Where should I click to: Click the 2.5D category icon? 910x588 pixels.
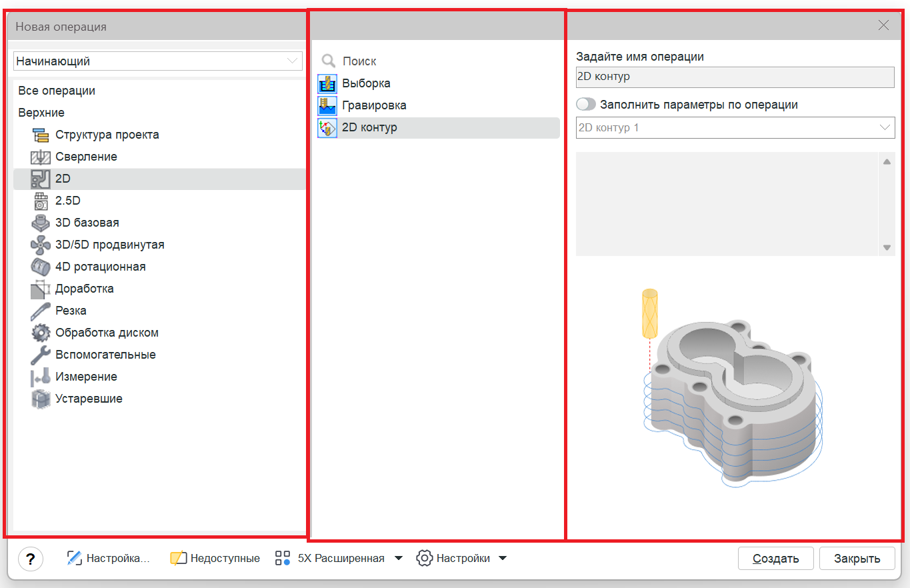41,201
